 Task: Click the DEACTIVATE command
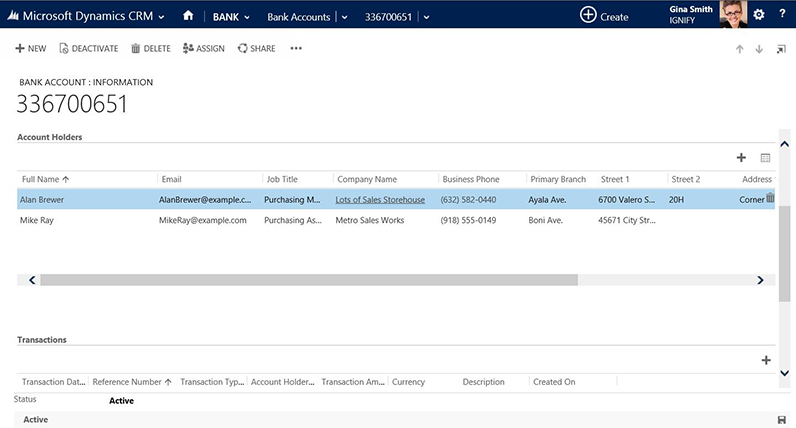pyautogui.click(x=88, y=48)
